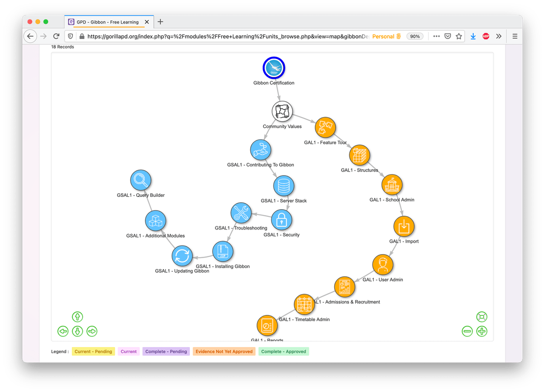Open GSAL1 Contributing To Gibbon node
The height and width of the screenshot is (392, 545).
[x=261, y=150]
